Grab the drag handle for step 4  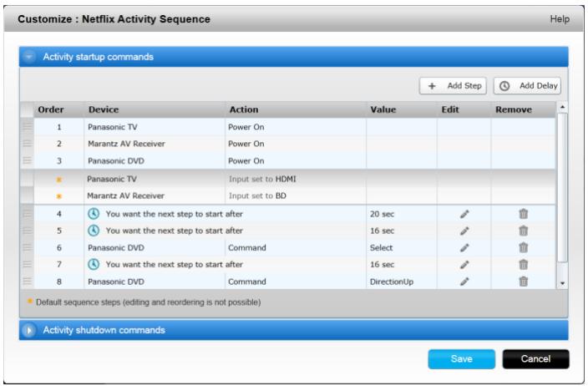[28, 214]
